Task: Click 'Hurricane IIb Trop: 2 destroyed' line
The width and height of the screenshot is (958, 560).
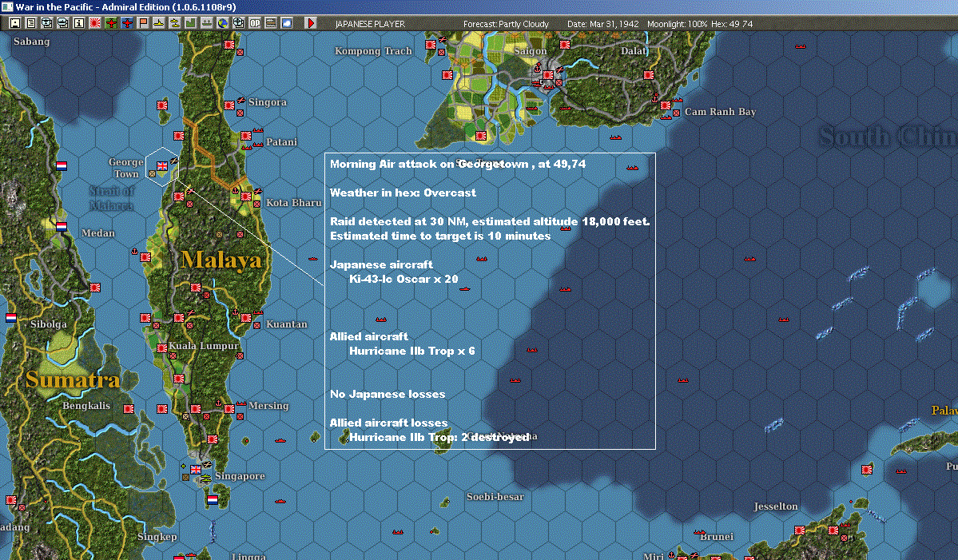Action: tap(439, 437)
